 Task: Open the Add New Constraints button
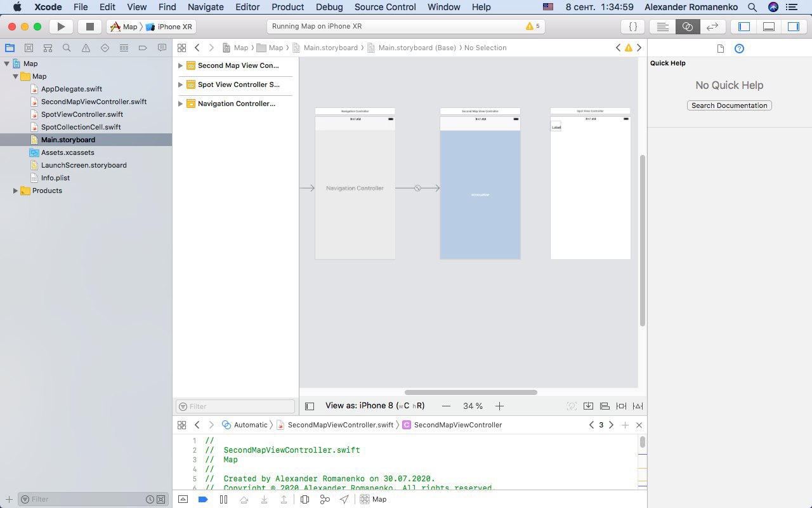coord(621,406)
